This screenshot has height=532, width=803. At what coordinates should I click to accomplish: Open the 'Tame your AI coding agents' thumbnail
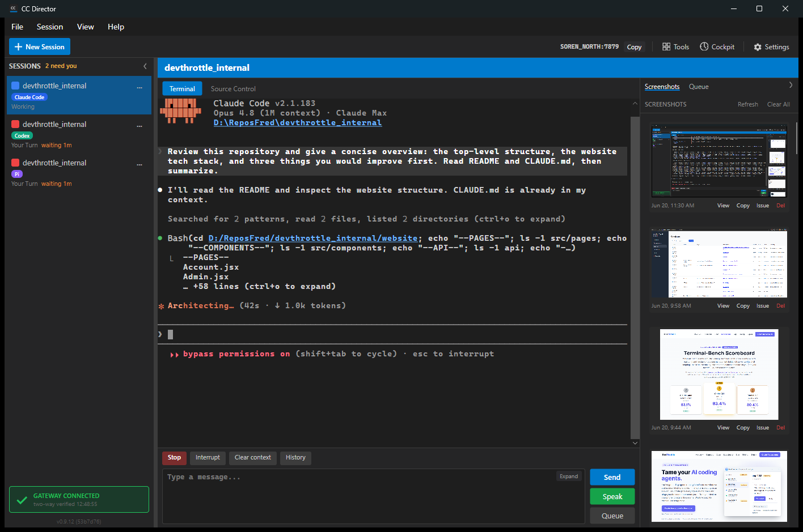(719, 486)
